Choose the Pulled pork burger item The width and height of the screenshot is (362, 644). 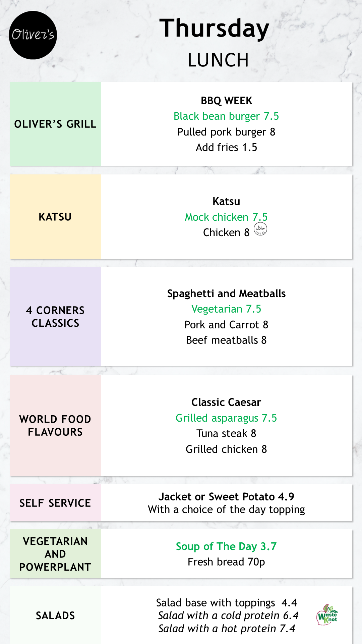tap(226, 132)
